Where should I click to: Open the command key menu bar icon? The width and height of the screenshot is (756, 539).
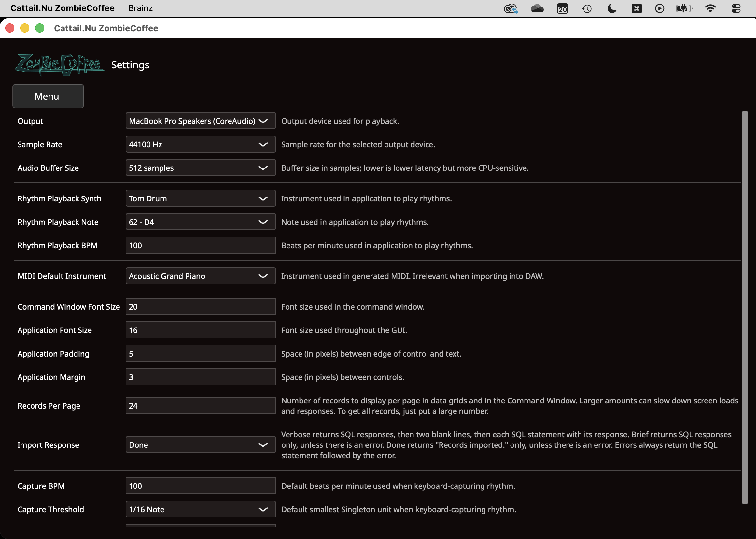(637, 8)
